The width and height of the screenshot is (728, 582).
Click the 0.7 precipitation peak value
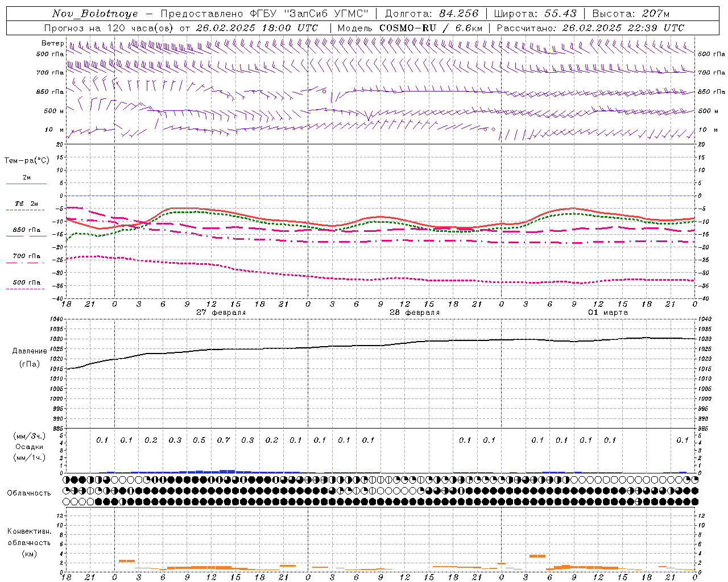224,440
